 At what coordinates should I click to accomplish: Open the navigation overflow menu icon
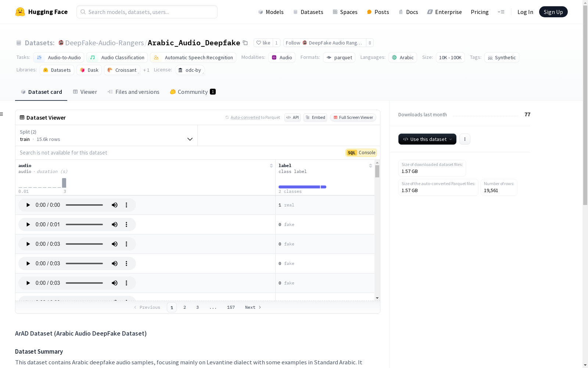tap(501, 12)
